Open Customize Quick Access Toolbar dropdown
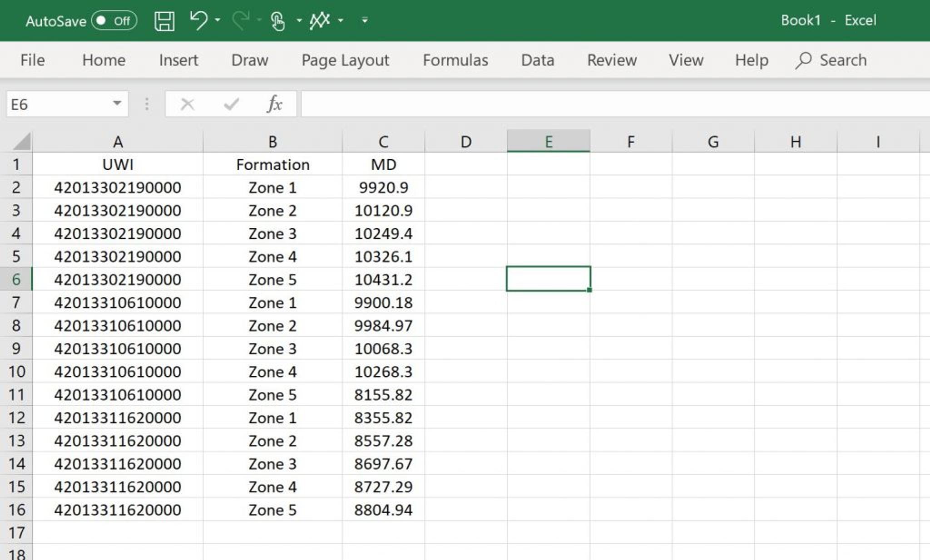Viewport: 930px width, 560px height. [364, 20]
